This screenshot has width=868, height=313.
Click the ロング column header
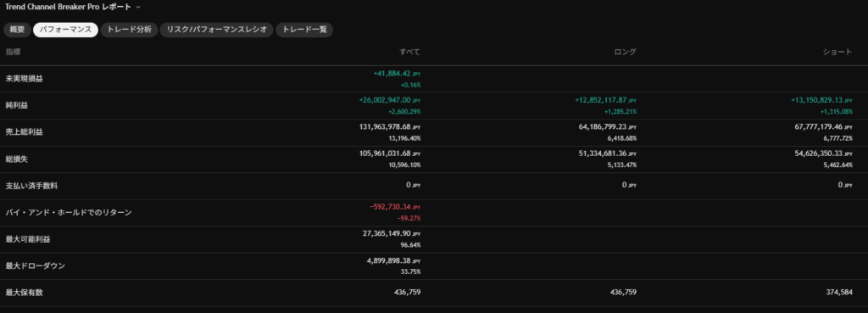626,52
